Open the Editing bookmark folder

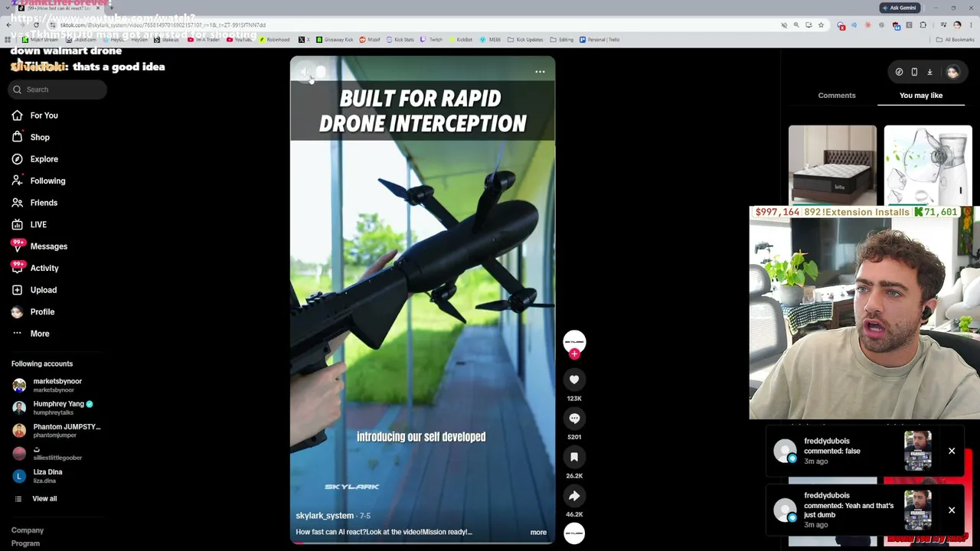tap(563, 40)
